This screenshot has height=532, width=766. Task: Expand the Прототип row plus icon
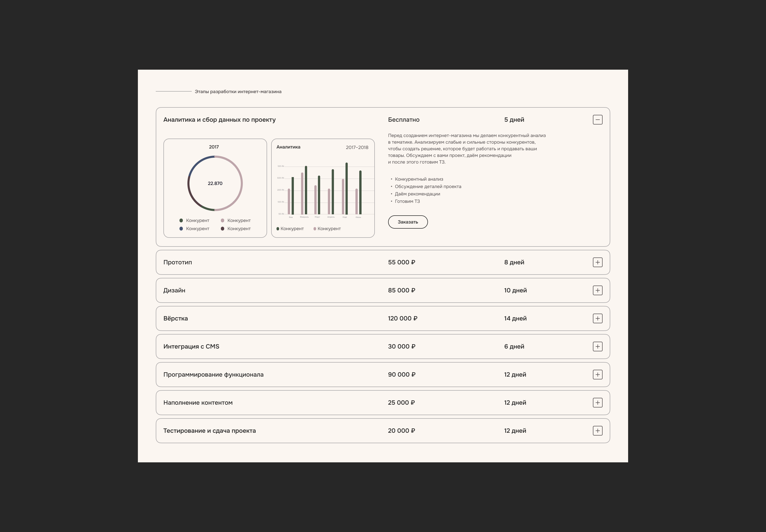click(x=597, y=262)
